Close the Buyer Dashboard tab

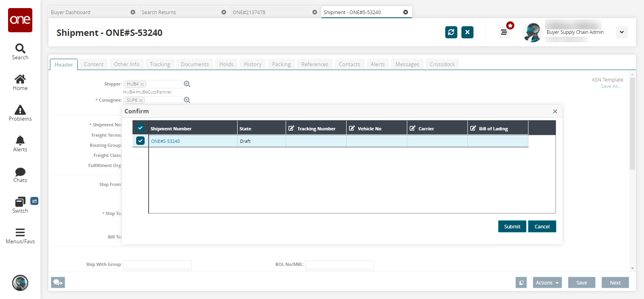133,12
